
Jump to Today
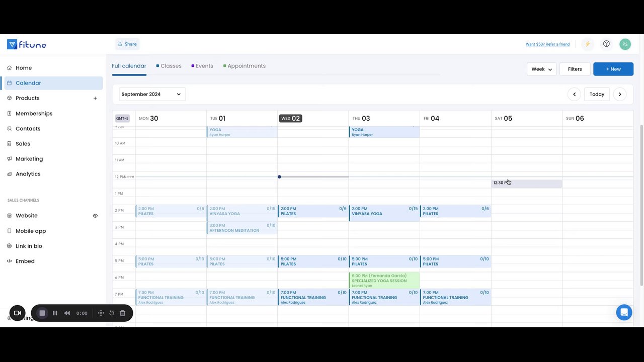tap(597, 95)
